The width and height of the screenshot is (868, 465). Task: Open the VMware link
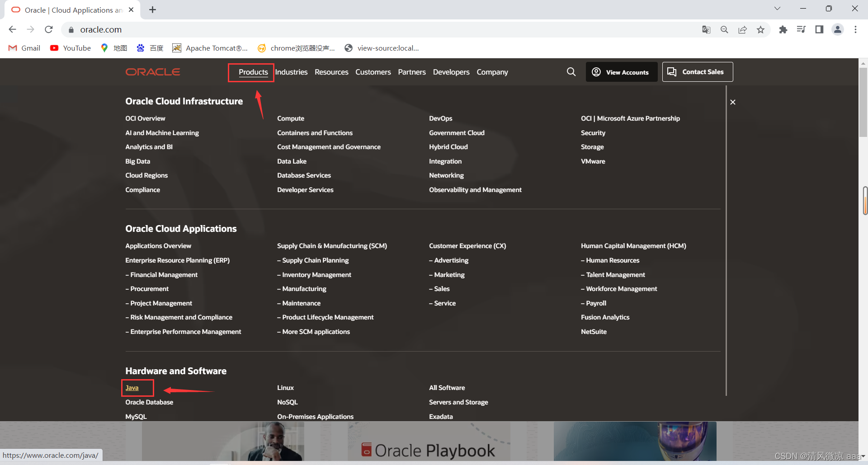(593, 161)
